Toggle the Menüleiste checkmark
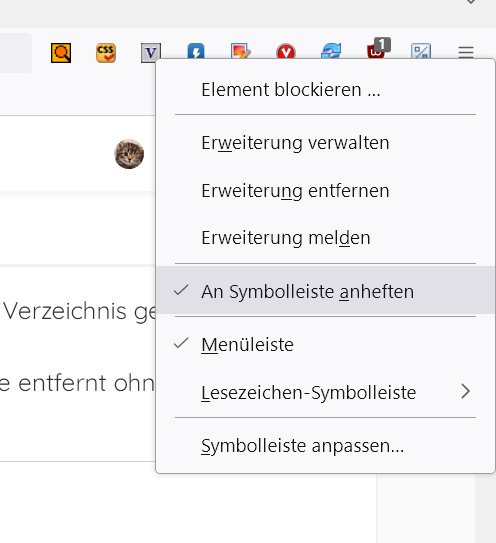The height and width of the screenshot is (543, 496). (x=325, y=344)
